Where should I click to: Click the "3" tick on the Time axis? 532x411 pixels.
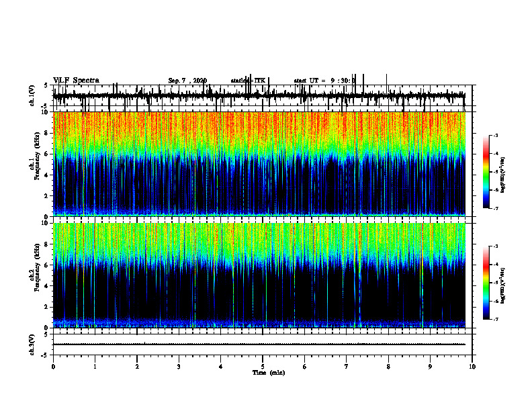(x=179, y=367)
